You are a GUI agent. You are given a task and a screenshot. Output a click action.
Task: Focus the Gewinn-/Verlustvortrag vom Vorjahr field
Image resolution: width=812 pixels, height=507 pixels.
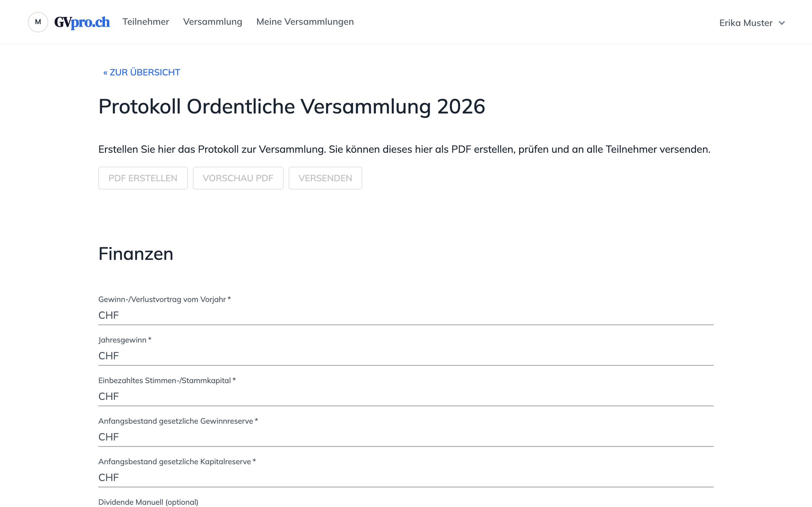click(x=406, y=315)
